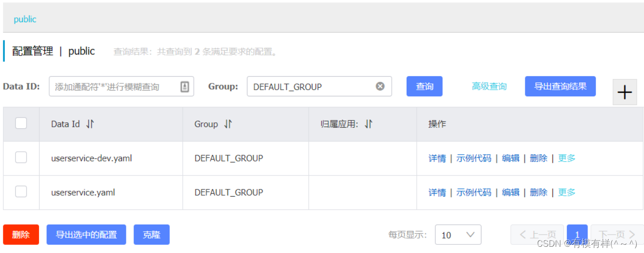Click the 克隆 clone button

tap(151, 235)
